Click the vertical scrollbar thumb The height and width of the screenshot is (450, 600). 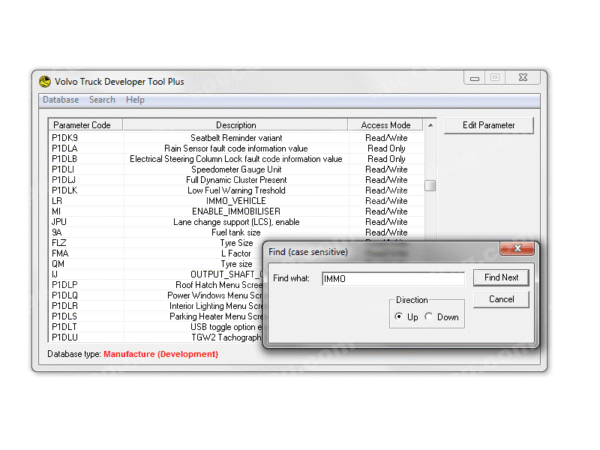pos(430,186)
